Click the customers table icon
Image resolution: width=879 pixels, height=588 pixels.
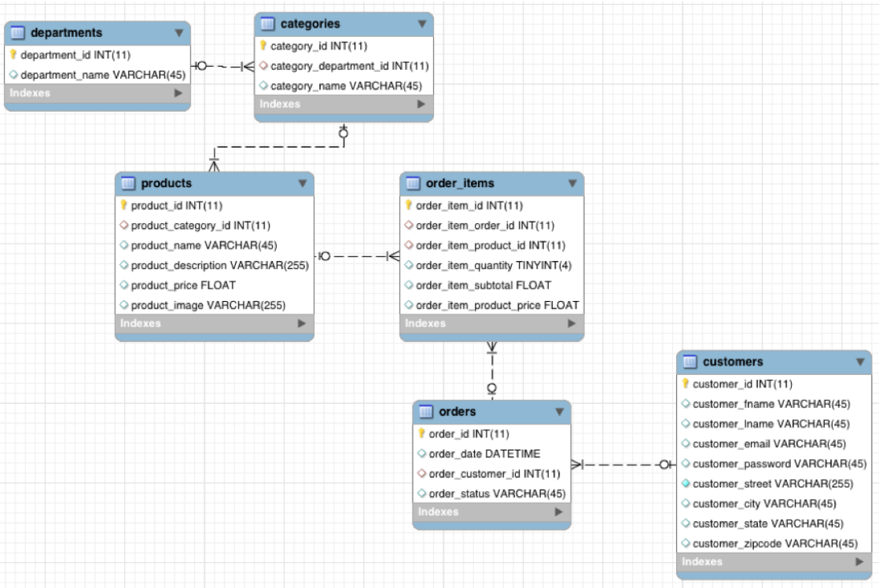(690, 362)
